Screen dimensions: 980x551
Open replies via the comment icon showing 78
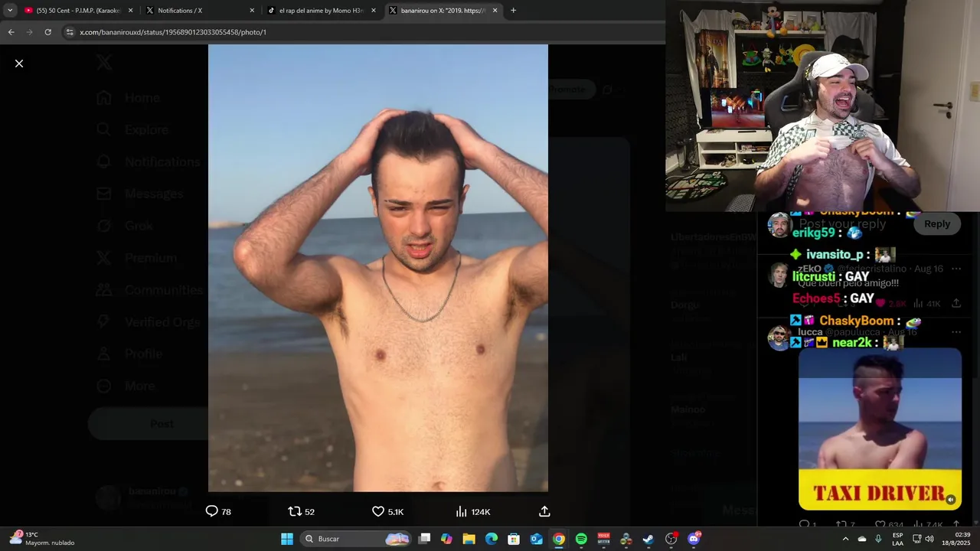point(218,511)
